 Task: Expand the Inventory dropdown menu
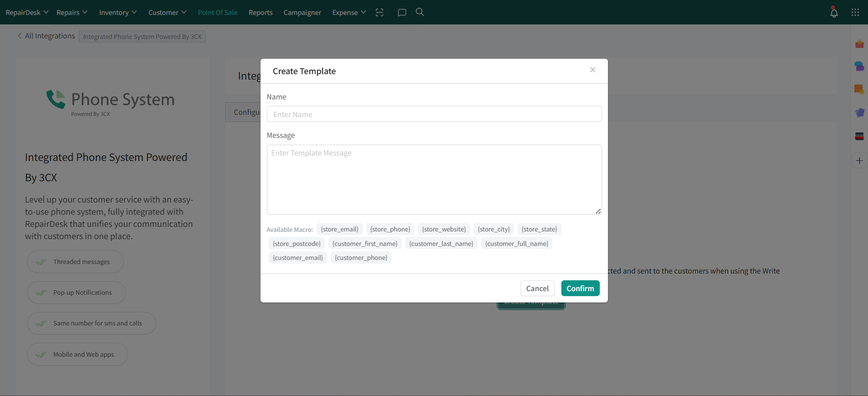118,12
